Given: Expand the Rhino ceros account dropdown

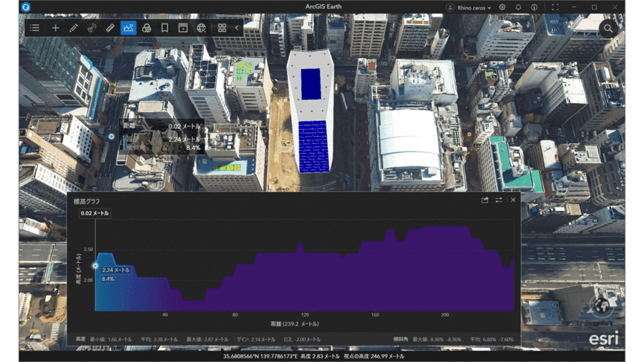Looking at the screenshot, I should [469, 8].
